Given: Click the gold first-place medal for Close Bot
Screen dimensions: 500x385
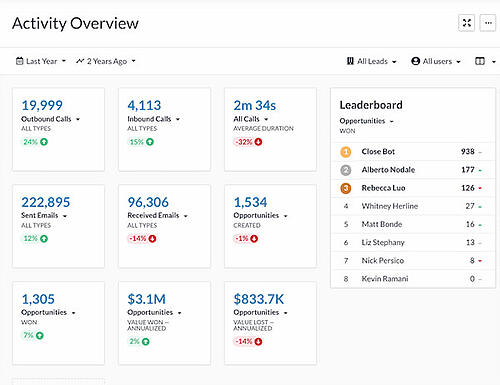Looking at the screenshot, I should (x=346, y=152).
